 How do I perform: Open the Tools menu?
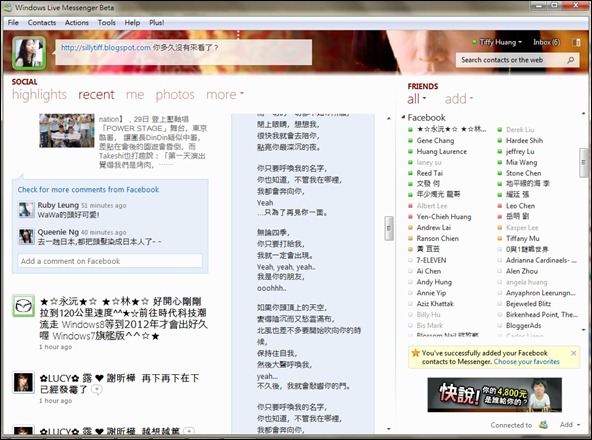pyautogui.click(x=106, y=23)
